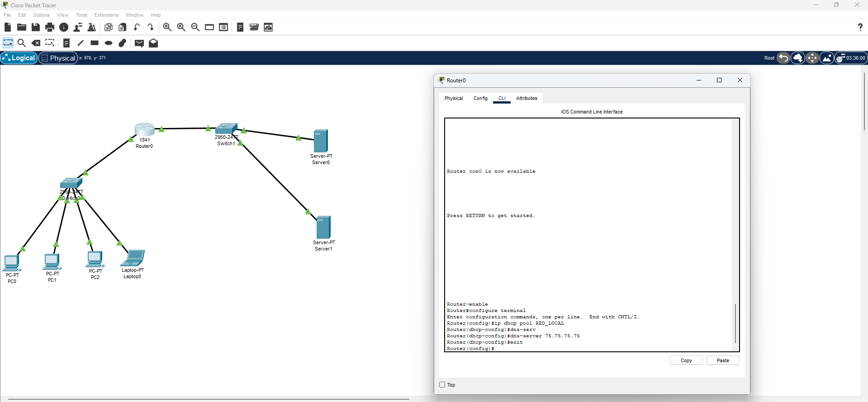Screen dimensions: 868x402
Task: Open environment time 03:36:00
Action: pos(851,58)
